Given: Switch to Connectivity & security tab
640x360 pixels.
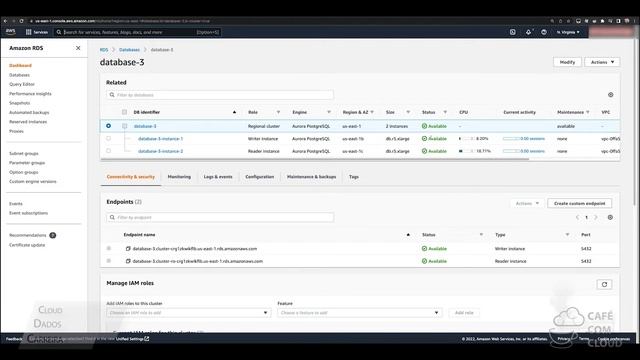Looking at the screenshot, I should [x=131, y=177].
